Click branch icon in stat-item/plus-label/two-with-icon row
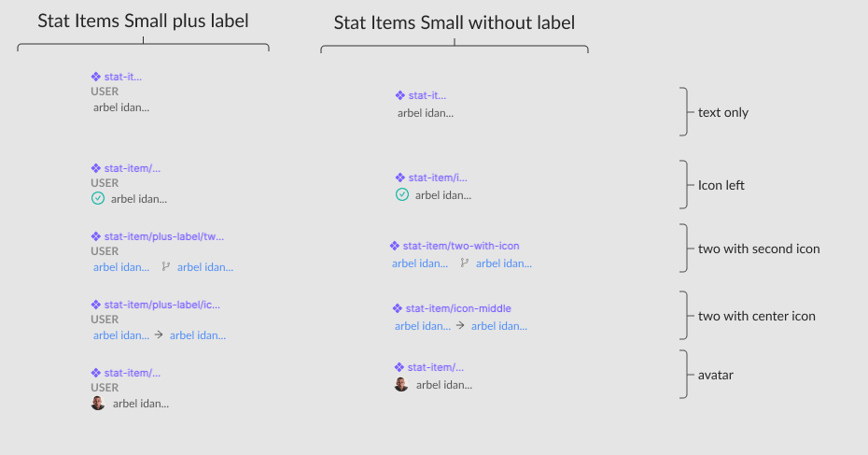The width and height of the screenshot is (868, 455). pyautogui.click(x=165, y=267)
